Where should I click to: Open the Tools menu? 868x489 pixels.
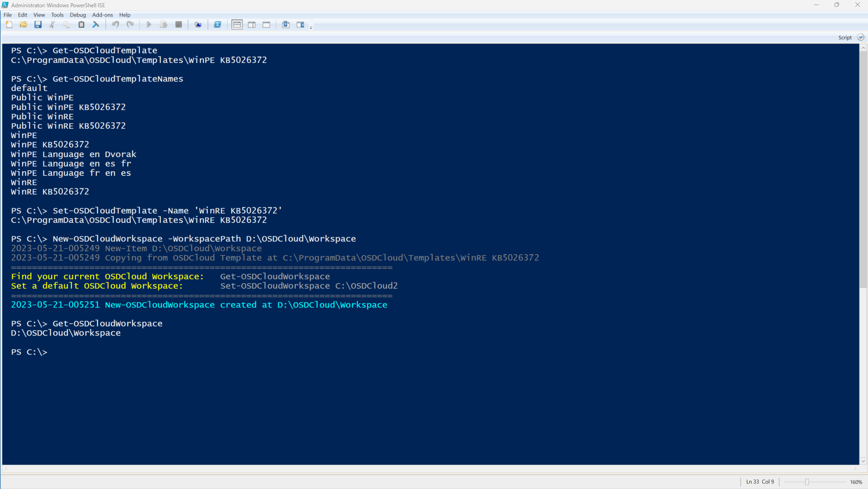coord(57,15)
